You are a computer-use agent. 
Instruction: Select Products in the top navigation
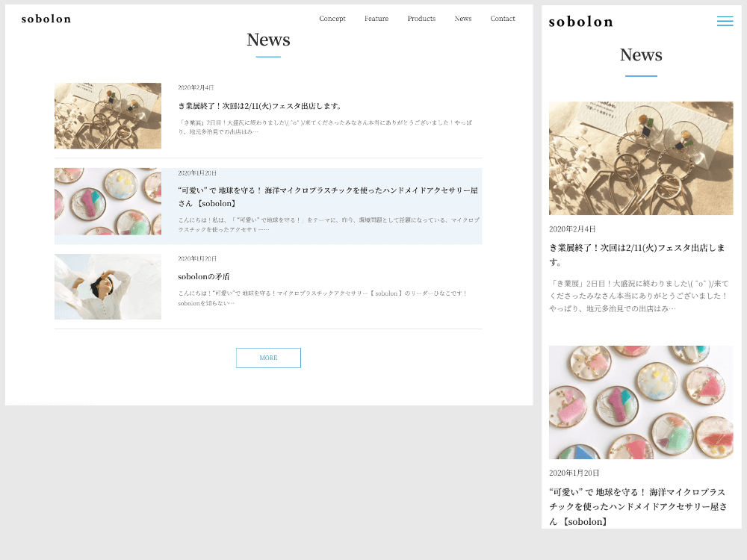tap(421, 19)
